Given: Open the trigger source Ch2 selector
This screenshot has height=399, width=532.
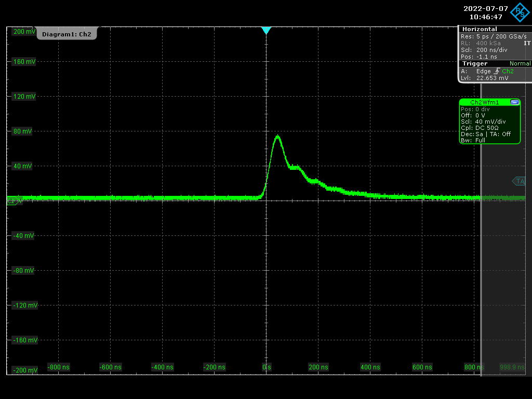Looking at the screenshot, I should (x=508, y=71).
